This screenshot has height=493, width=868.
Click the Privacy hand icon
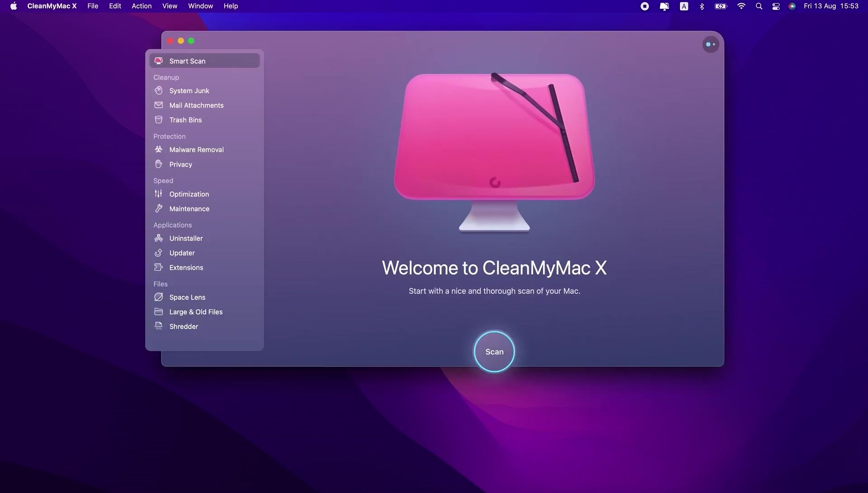click(x=159, y=164)
